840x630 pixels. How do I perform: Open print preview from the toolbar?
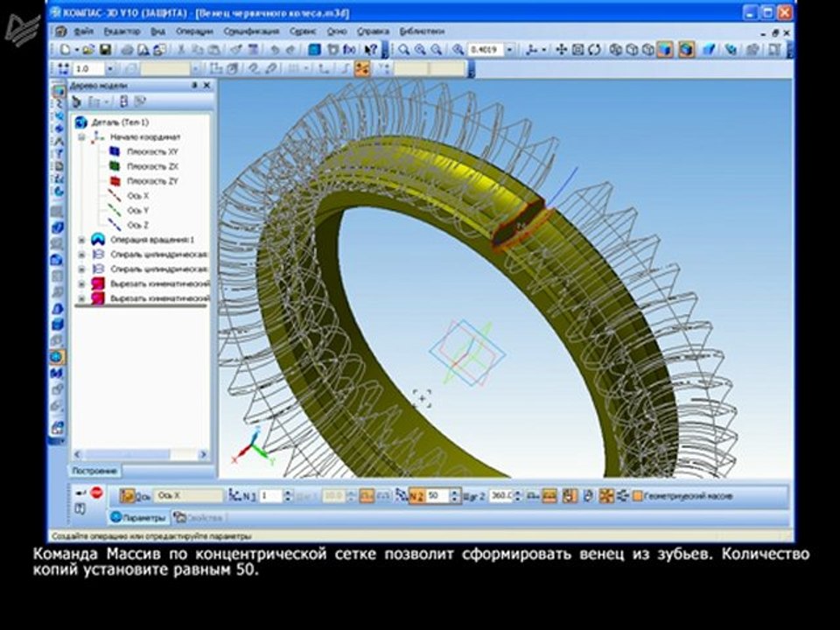click(x=143, y=50)
